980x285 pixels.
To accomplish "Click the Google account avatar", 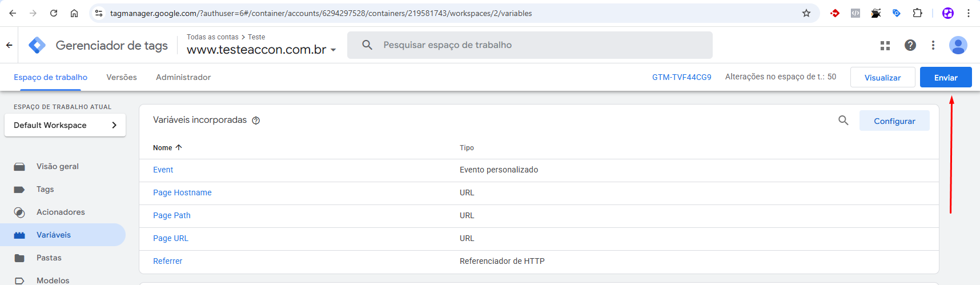I will coord(958,45).
